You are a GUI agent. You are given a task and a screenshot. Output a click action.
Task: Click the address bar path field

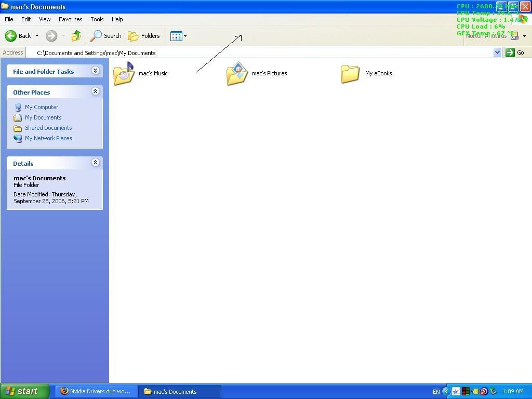[260, 52]
